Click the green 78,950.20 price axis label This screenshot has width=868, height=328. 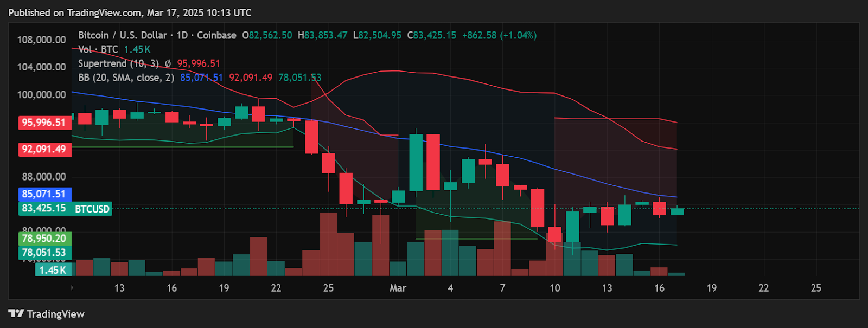(44, 238)
